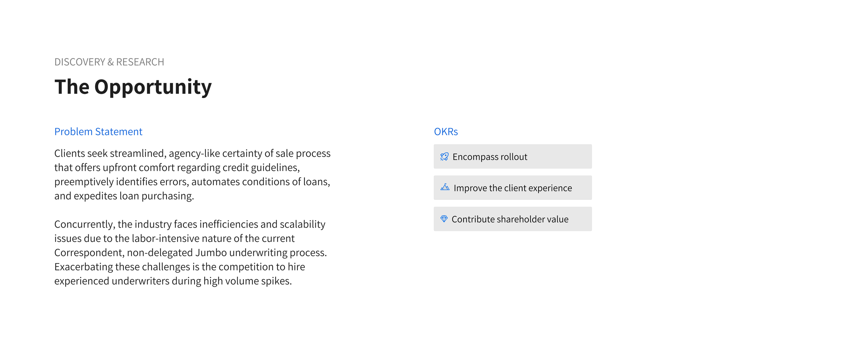Click the phrase high volume spikes
The height and width of the screenshot is (342, 868).
[x=248, y=281]
